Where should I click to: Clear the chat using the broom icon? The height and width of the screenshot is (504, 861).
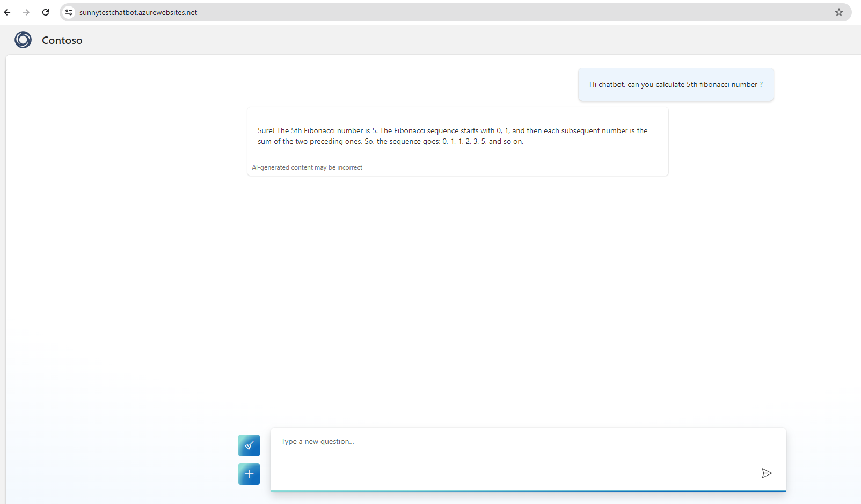pos(249,445)
